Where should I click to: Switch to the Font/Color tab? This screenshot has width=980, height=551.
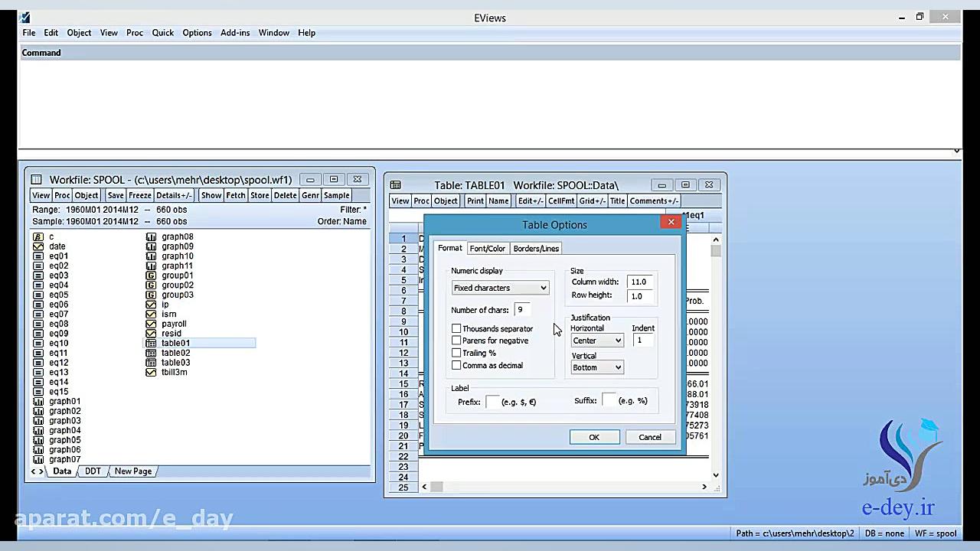[487, 248]
